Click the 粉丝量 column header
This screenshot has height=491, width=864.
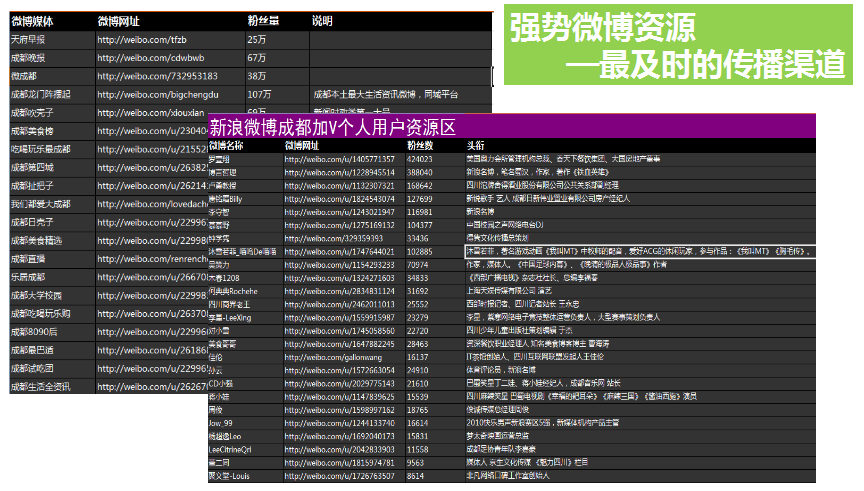click(263, 21)
